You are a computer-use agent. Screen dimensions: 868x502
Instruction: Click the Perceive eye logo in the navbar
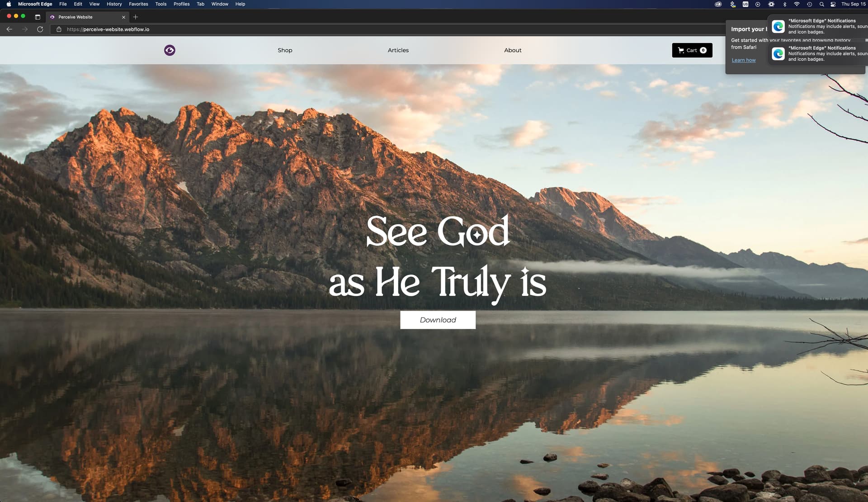coord(170,50)
